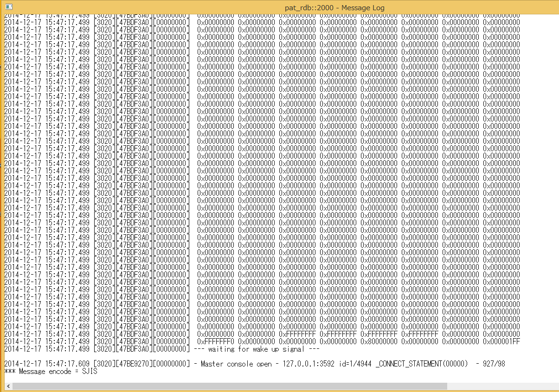
Task: Select the 0xFFFFFFF0 hex value
Action: tap(216, 341)
